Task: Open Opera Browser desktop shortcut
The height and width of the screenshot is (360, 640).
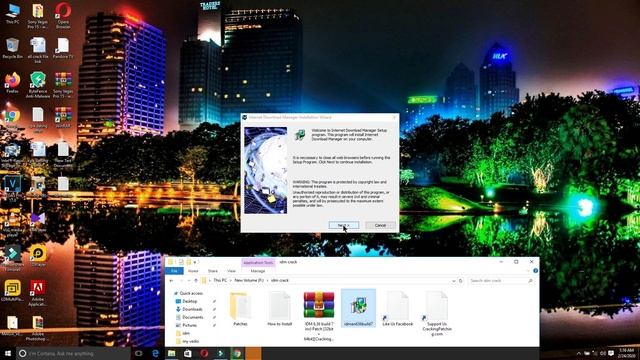Action: click(x=63, y=15)
